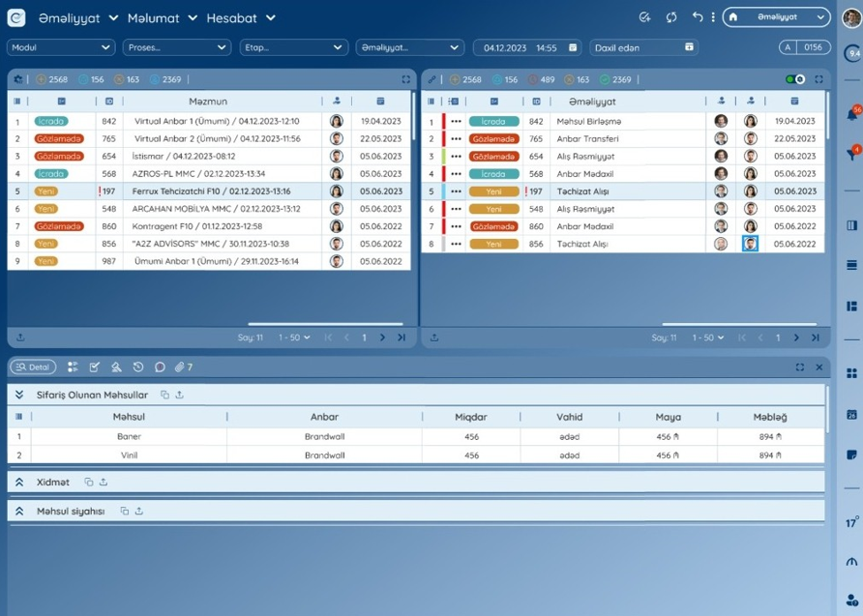
Task: Open the Məlumat menu
Action: (162, 17)
